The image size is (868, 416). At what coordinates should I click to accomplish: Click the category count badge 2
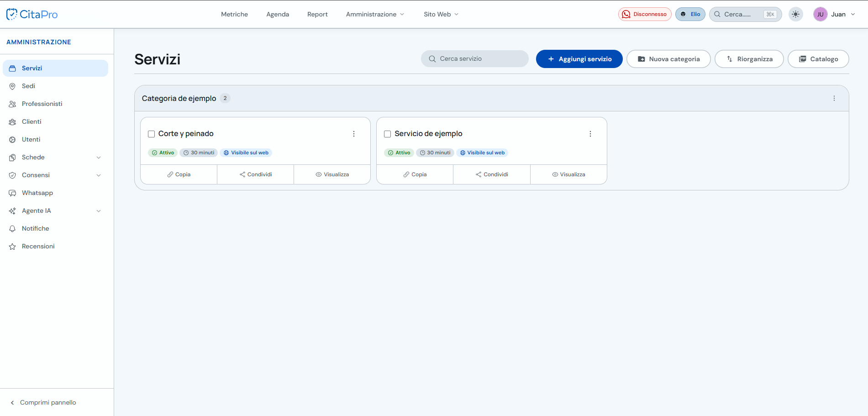(225, 98)
